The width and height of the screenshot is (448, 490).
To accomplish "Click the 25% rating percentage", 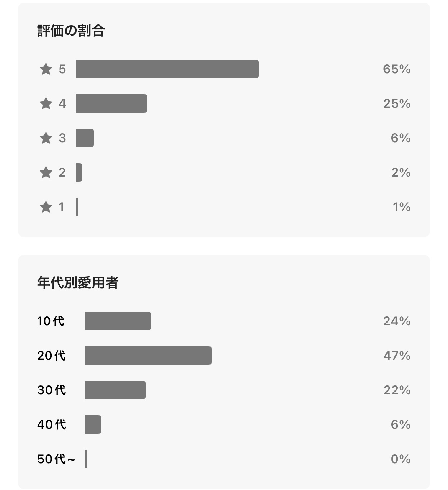I will [397, 103].
